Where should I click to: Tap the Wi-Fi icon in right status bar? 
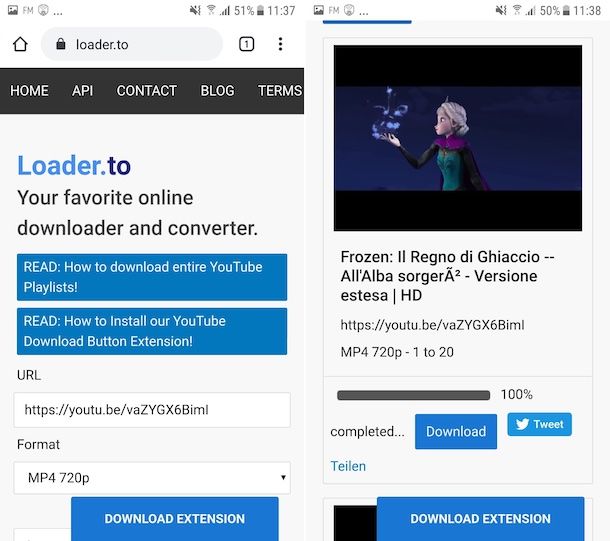click(517, 10)
